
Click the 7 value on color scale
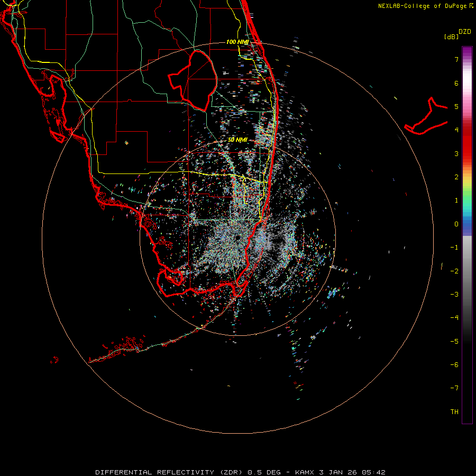pyautogui.click(x=456, y=59)
